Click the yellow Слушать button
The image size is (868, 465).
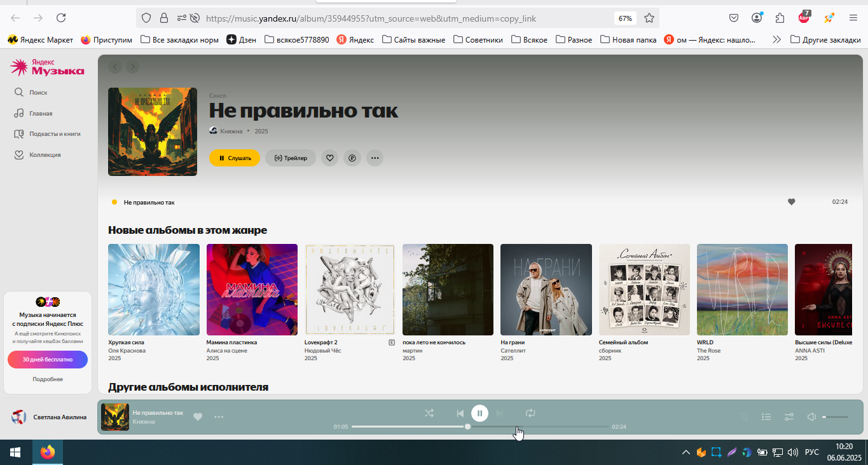235,158
